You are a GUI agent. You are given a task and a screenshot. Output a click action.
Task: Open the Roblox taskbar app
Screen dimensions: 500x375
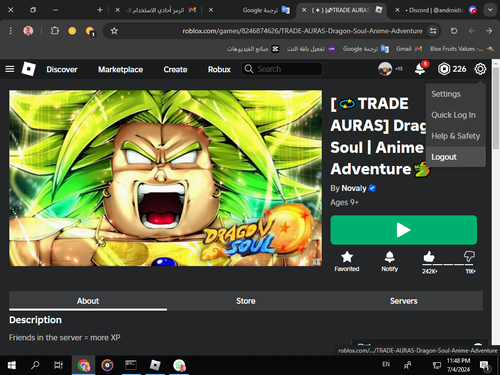tap(155, 365)
